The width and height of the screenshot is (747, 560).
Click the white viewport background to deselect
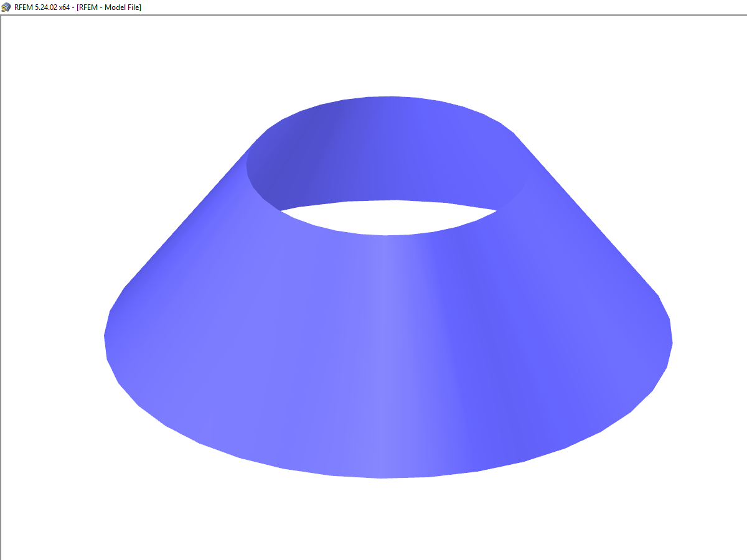tap(93, 93)
